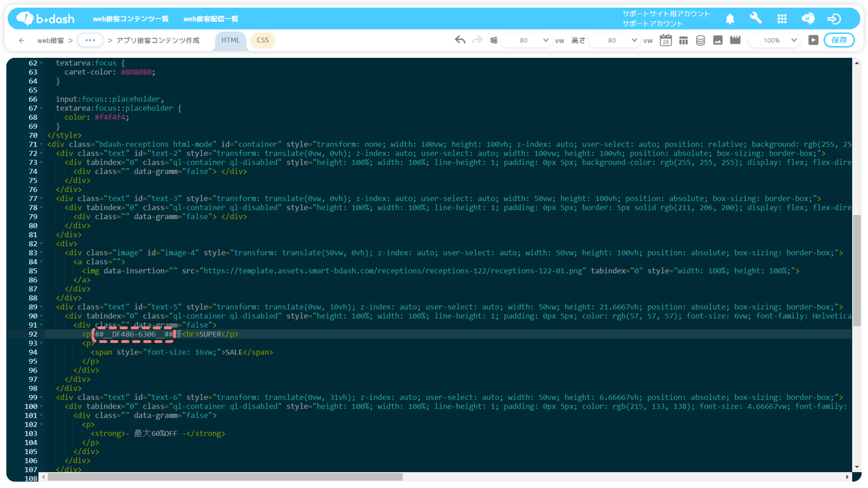The image size is (868, 488).
Task: Switch to the CSS tab
Action: [x=263, y=40]
